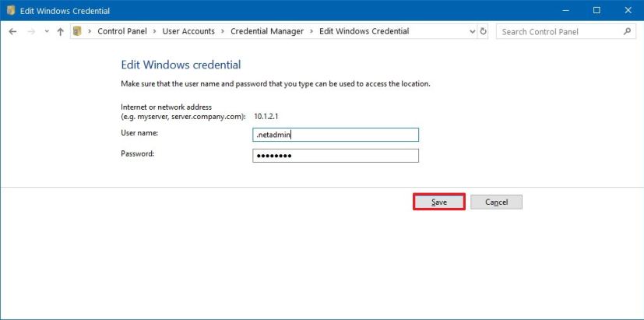Click the search magnifier icon

tap(627, 31)
